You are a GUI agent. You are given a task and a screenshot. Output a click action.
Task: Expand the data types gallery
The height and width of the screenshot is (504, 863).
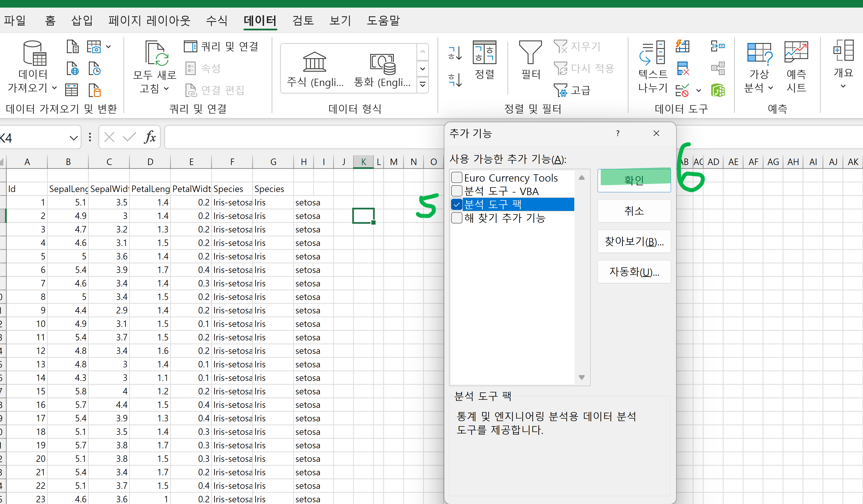point(423,84)
